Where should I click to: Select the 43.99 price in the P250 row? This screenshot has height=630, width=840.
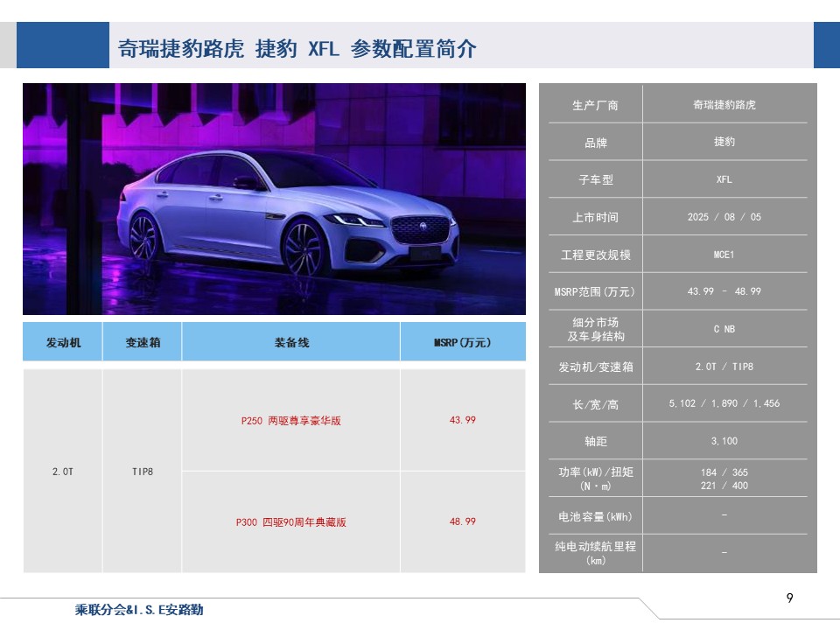point(462,420)
